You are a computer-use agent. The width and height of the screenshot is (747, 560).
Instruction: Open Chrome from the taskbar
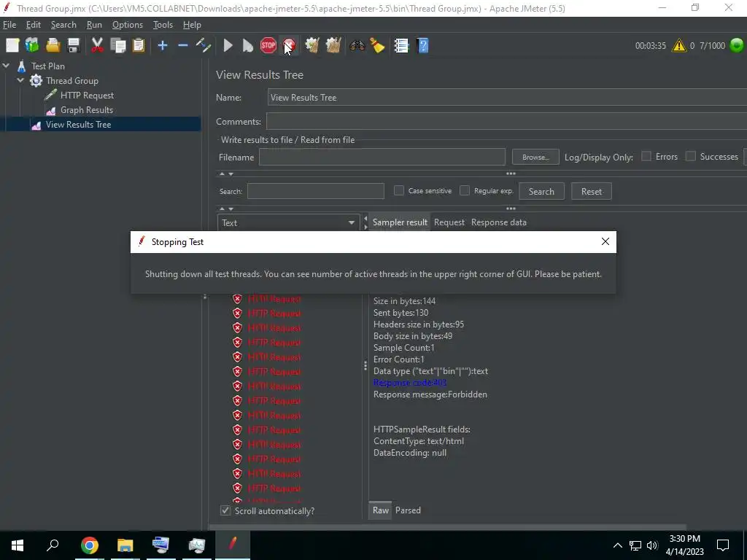point(89,545)
